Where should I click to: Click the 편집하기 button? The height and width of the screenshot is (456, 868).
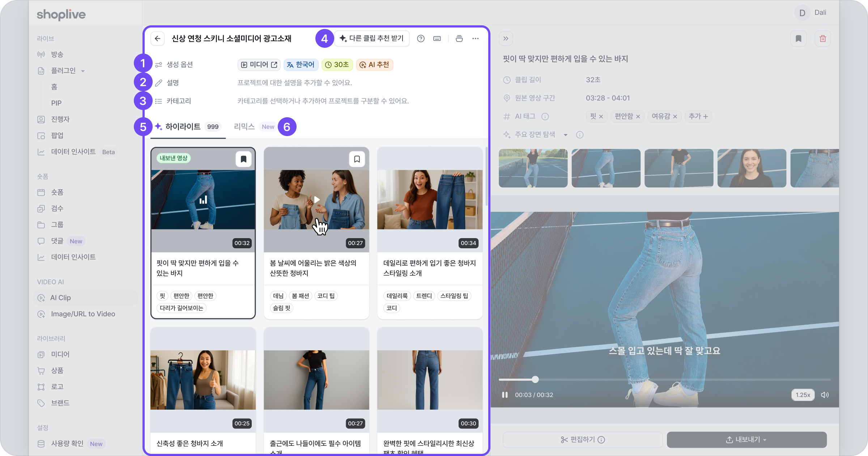pyautogui.click(x=583, y=439)
